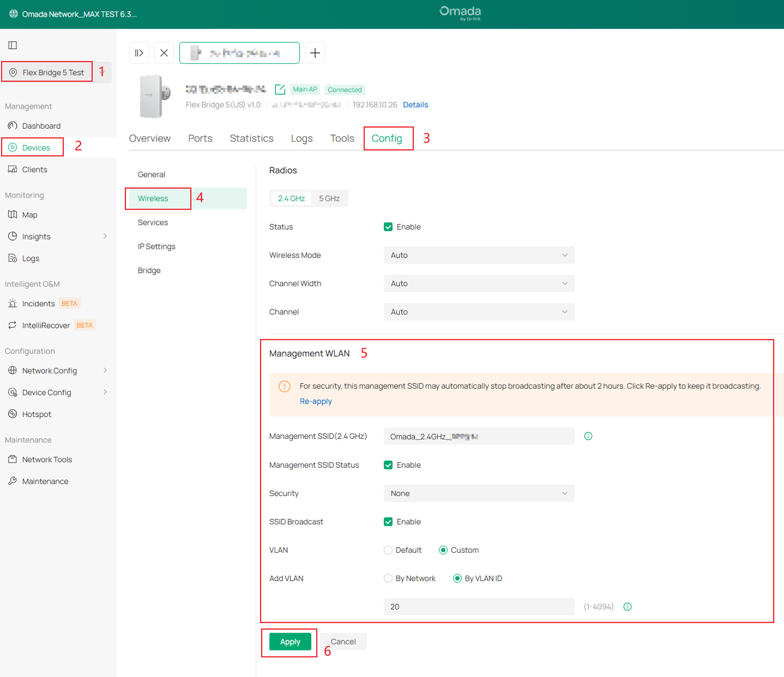
Task: Click the globe icon beside Omada Network title
Action: (14, 14)
